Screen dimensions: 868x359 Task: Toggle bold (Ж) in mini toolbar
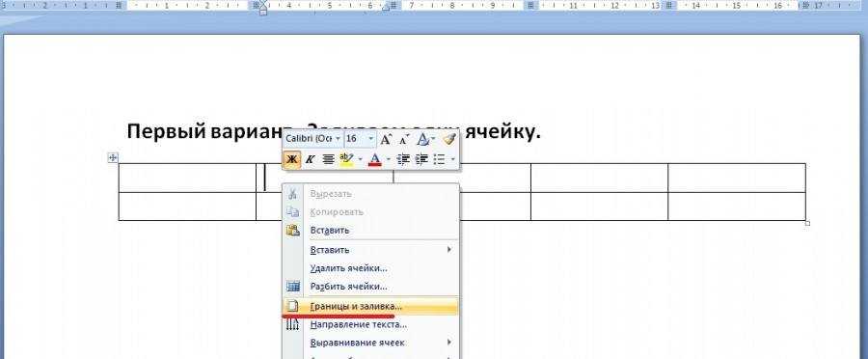point(291,159)
